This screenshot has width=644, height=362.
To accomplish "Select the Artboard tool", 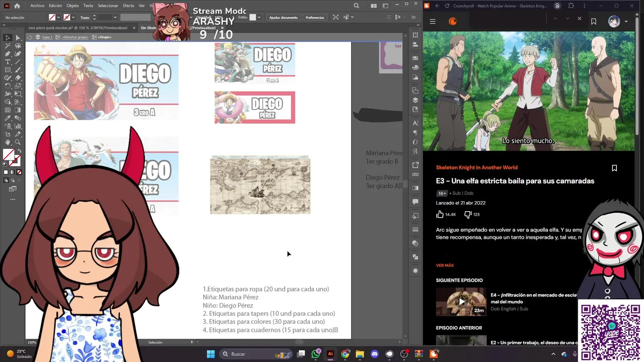I will click(8, 134).
